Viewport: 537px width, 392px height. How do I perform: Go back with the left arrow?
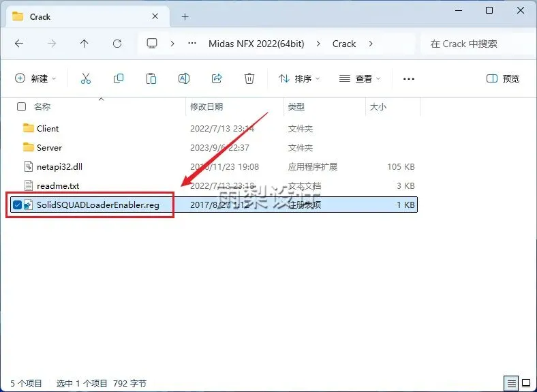pyautogui.click(x=19, y=44)
